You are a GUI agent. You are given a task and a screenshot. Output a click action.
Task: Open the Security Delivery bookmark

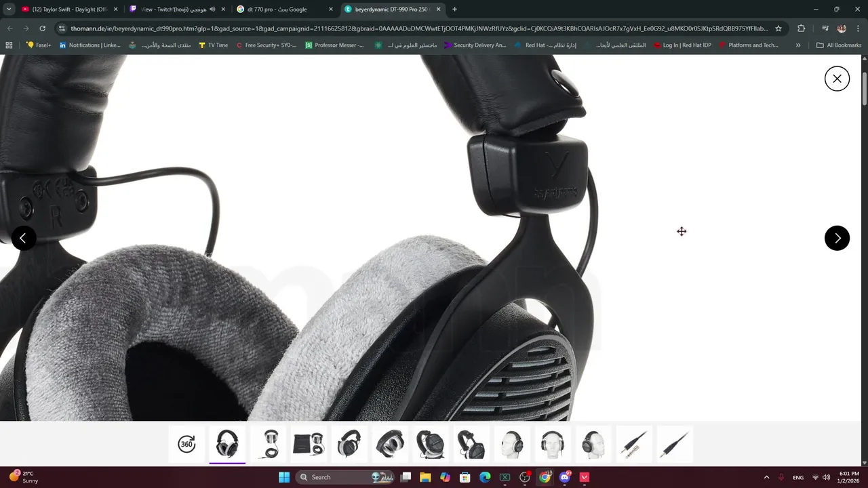475,45
